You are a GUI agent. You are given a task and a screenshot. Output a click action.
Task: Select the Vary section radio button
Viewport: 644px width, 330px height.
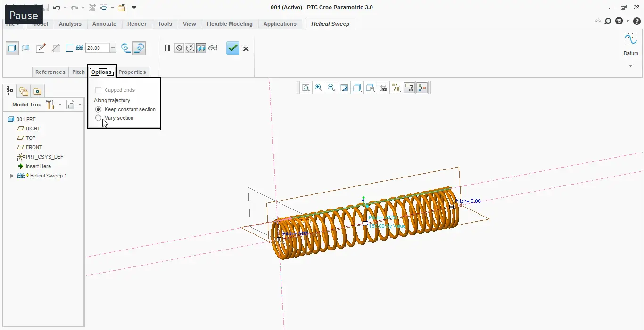[x=98, y=118]
